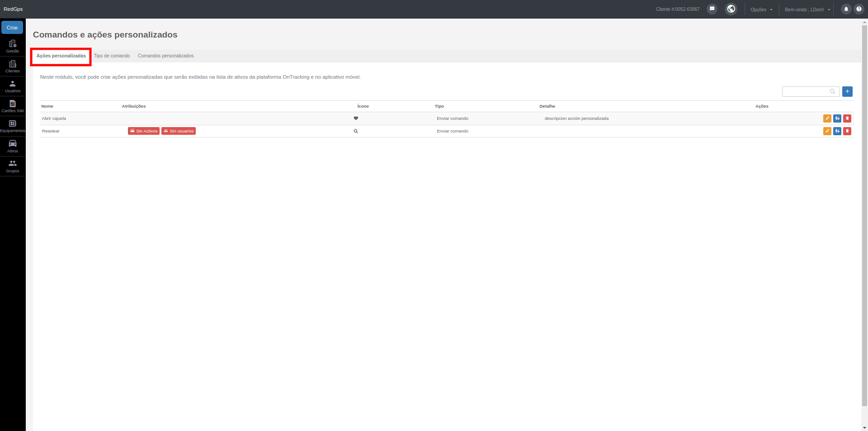Click the Sin Activos badge
The image size is (868, 431).
tap(144, 131)
